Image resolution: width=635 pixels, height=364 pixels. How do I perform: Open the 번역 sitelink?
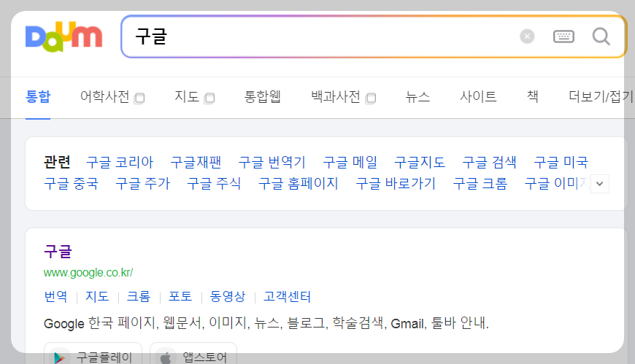(55, 296)
